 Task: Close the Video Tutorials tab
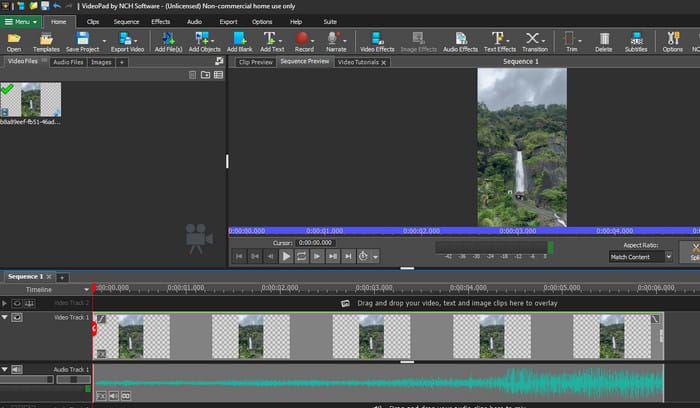tap(383, 62)
